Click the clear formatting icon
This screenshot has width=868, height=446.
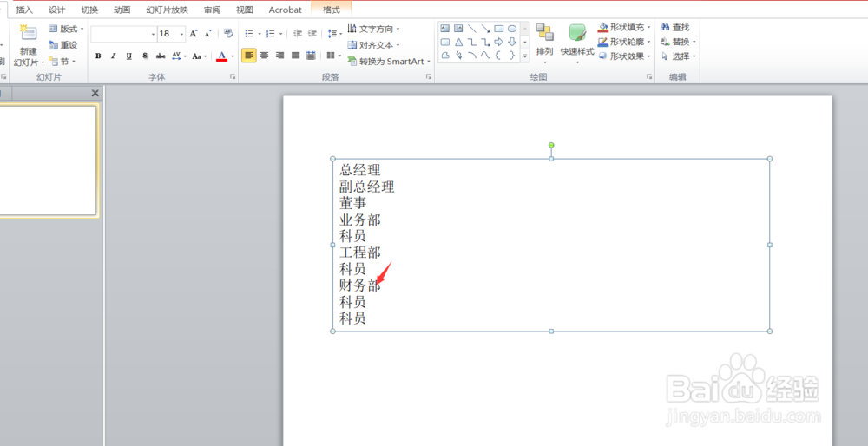pos(228,34)
